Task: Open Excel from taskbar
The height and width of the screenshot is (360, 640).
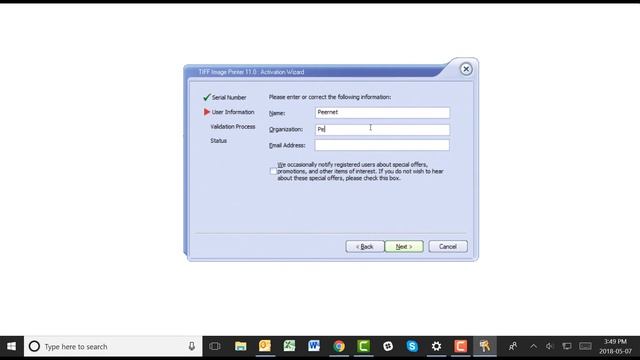Action: pos(289,347)
